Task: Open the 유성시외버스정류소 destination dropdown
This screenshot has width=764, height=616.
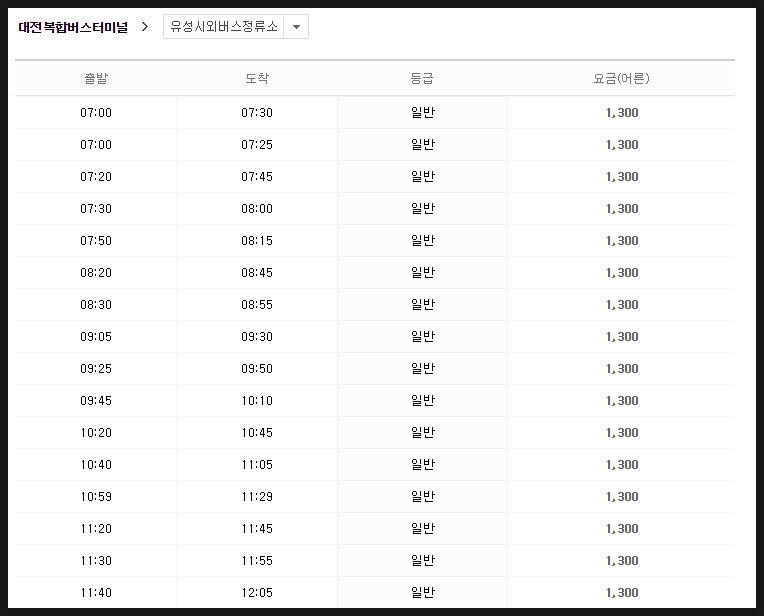Action: (x=236, y=26)
